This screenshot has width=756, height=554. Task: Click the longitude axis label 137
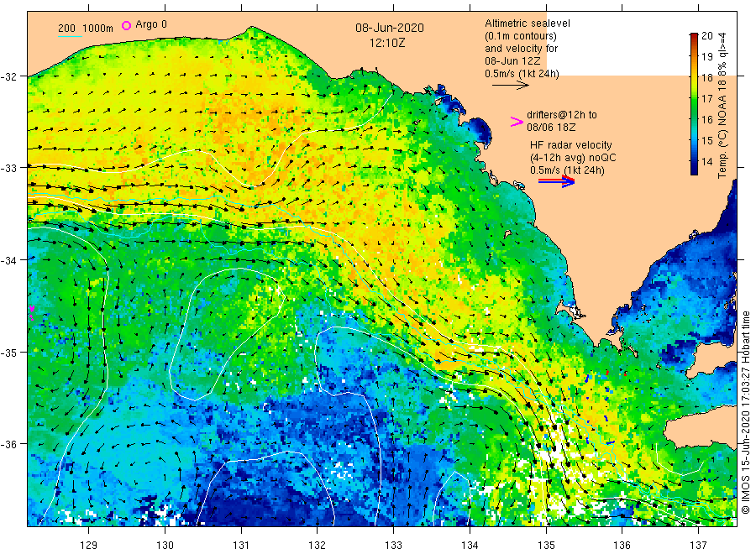click(x=698, y=545)
